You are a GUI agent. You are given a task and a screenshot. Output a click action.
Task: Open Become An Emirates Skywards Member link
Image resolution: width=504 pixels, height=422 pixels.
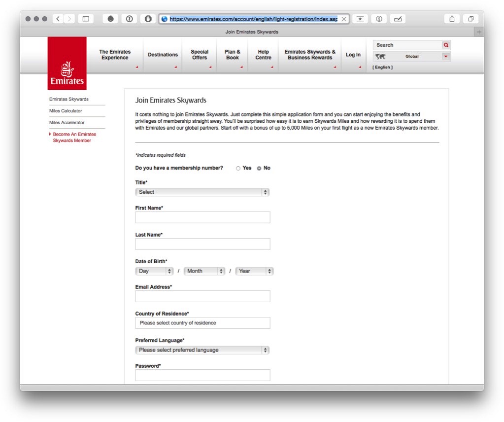tap(74, 138)
